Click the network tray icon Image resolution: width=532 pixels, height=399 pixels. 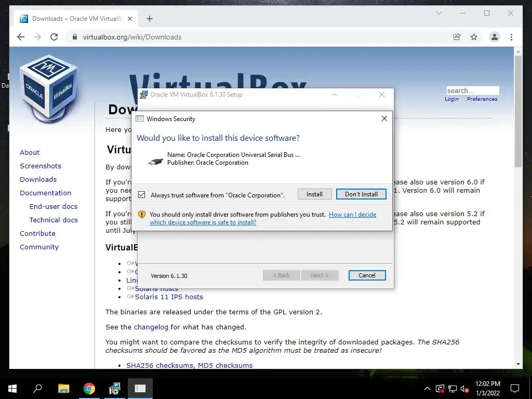(x=453, y=389)
